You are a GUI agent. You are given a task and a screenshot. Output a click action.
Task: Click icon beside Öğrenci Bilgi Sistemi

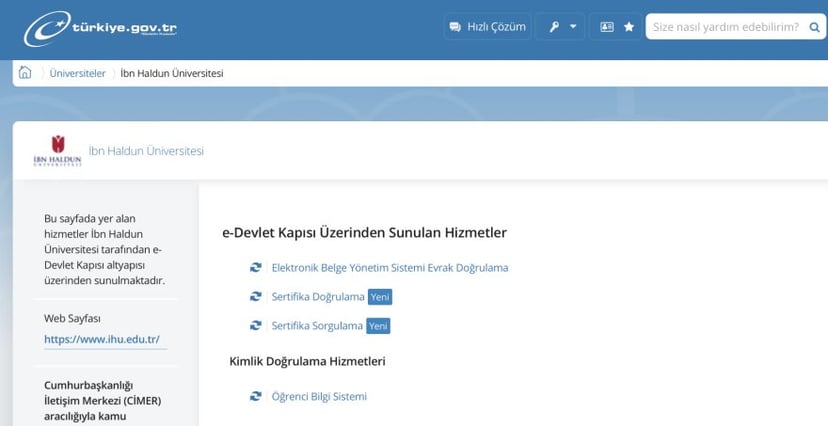[256, 396]
